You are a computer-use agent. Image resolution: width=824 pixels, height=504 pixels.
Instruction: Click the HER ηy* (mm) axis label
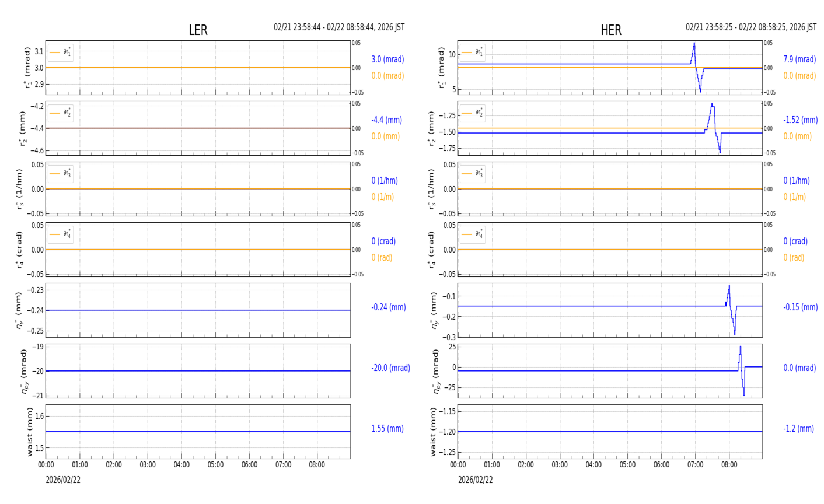pos(433,310)
